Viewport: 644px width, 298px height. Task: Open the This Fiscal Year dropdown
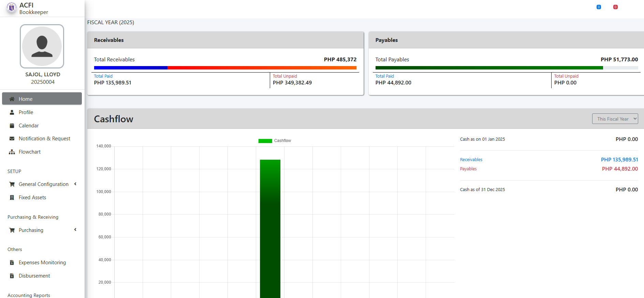coord(615,119)
